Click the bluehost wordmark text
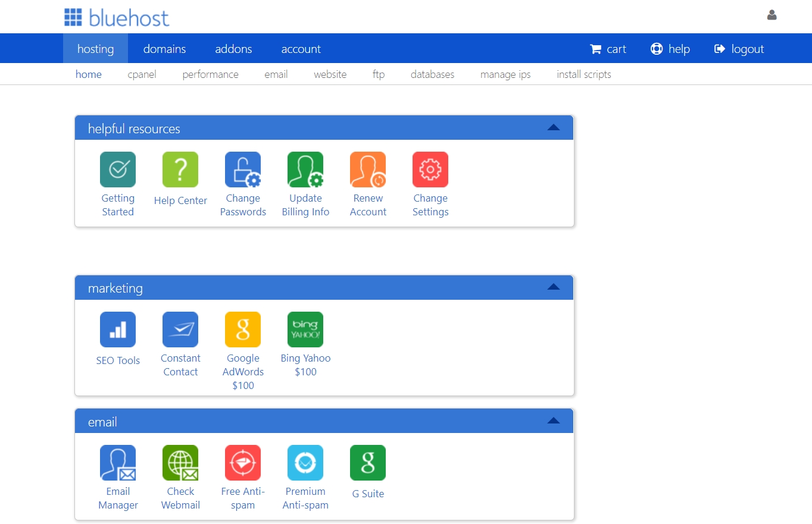Image resolution: width=812 pixels, height=524 pixels. 129,18
